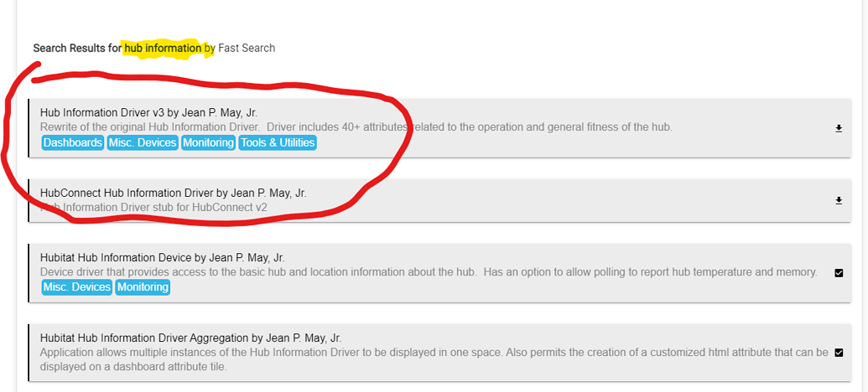
Task: Click the 'Search Results for hub information' heading
Action: coord(154,48)
